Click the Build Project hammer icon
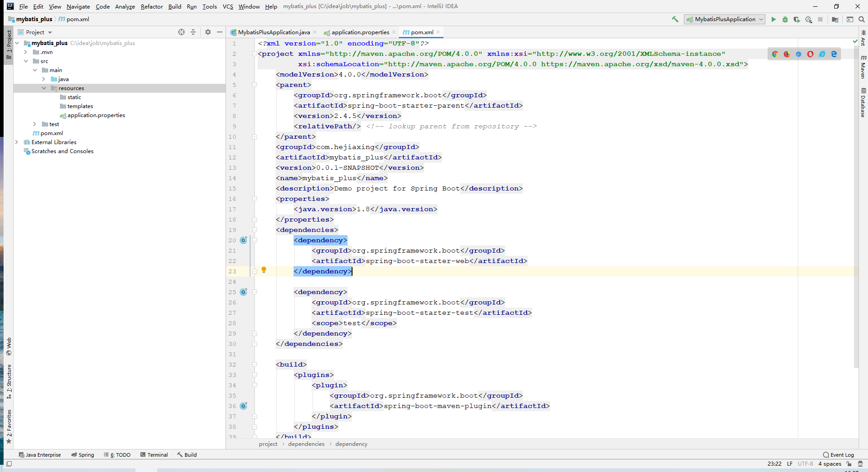 (675, 19)
